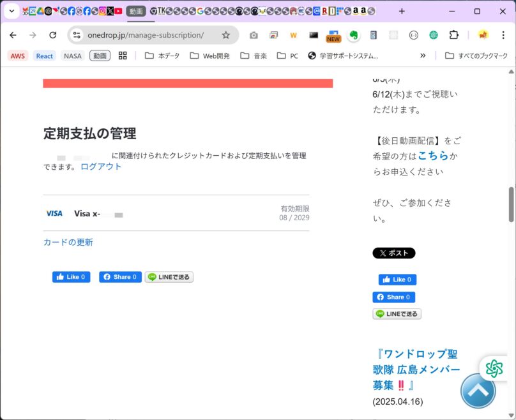Open the apps grid icon in the bookmarks bar
This screenshot has height=420, width=516.
coord(123,56)
